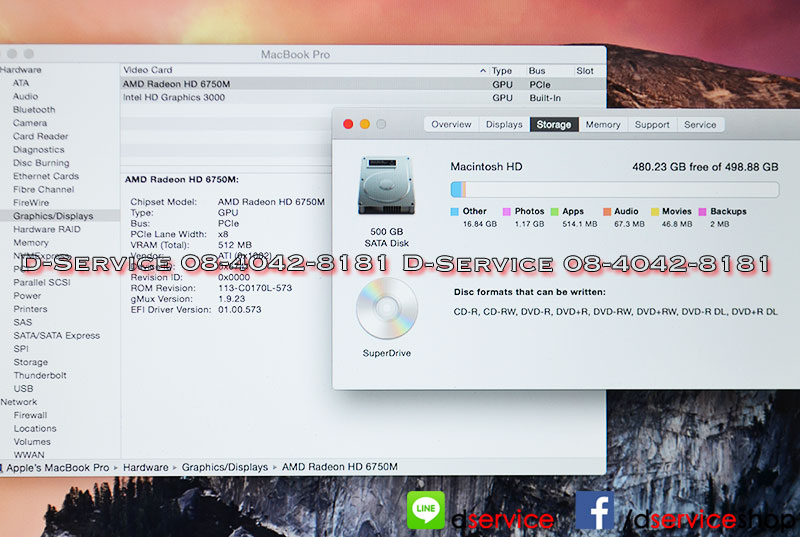Select Thunderbolt in the sidebar
The width and height of the screenshot is (800, 537).
pyautogui.click(x=40, y=375)
